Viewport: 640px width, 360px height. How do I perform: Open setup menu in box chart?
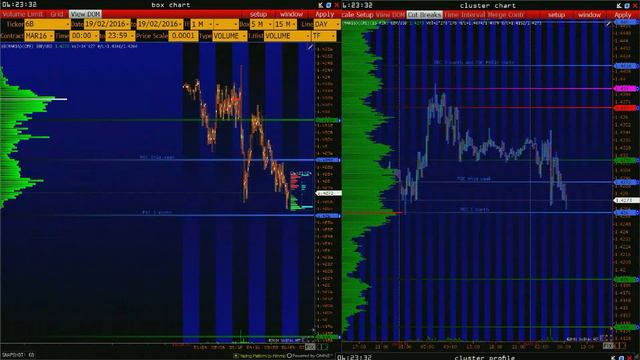click(258, 14)
